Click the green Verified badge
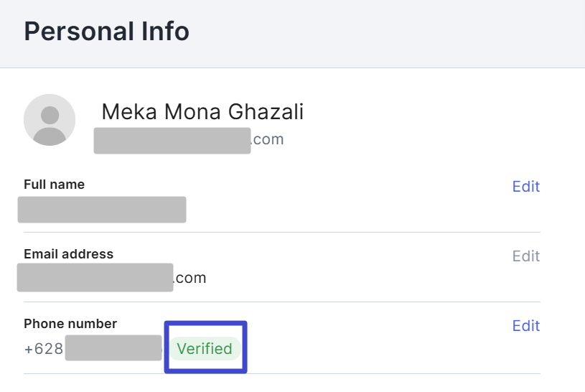Image resolution: width=585 pixels, height=392 pixels. coord(205,349)
